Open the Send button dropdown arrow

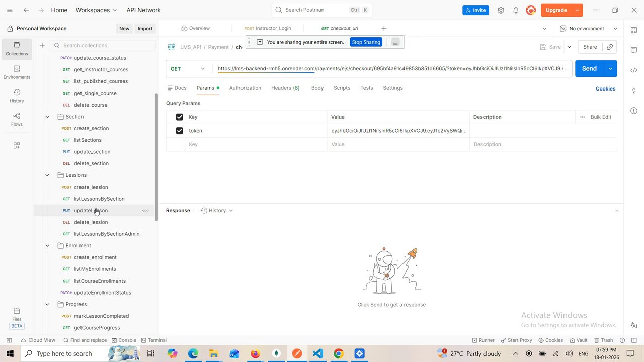610,69
